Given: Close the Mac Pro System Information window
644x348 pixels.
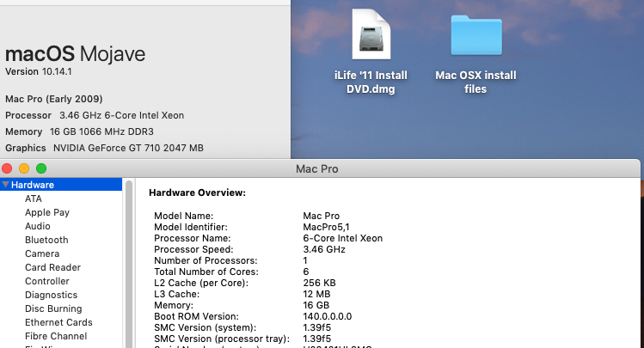Looking at the screenshot, I should coord(7,168).
